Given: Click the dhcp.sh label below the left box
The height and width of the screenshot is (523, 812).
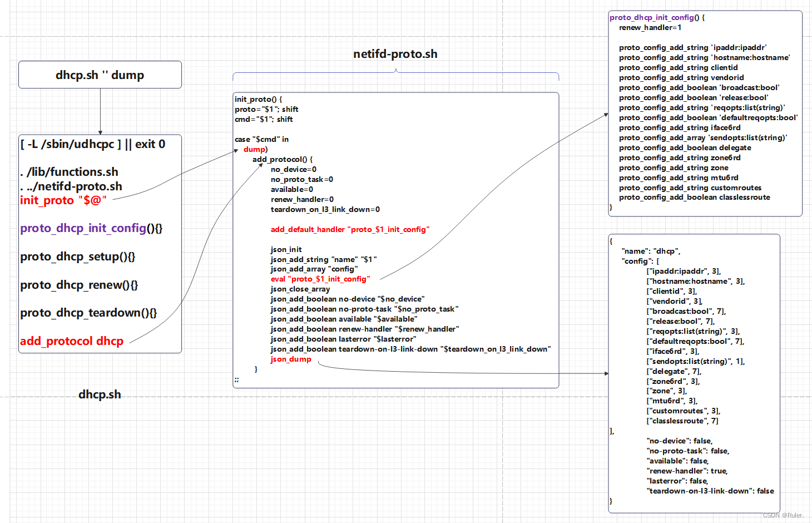Looking at the screenshot, I should point(100,394).
